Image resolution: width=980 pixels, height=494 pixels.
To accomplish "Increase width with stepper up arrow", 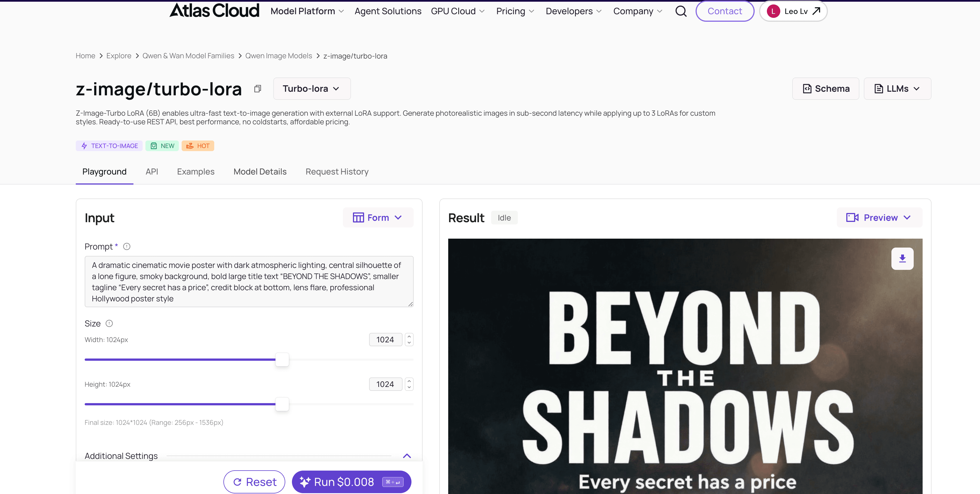I will click(409, 336).
